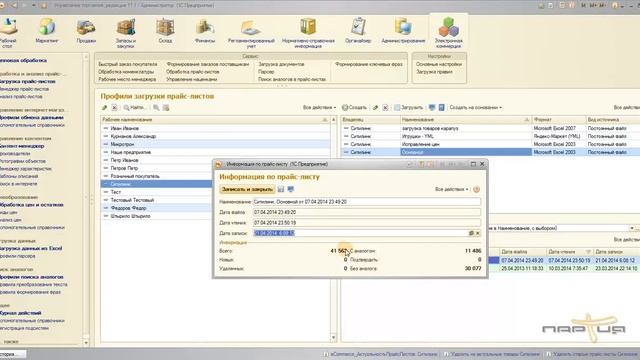Image resolution: width=640 pixels, height=360 pixels.
Task: Select Иван Иванов row in list
Action: 216,128
